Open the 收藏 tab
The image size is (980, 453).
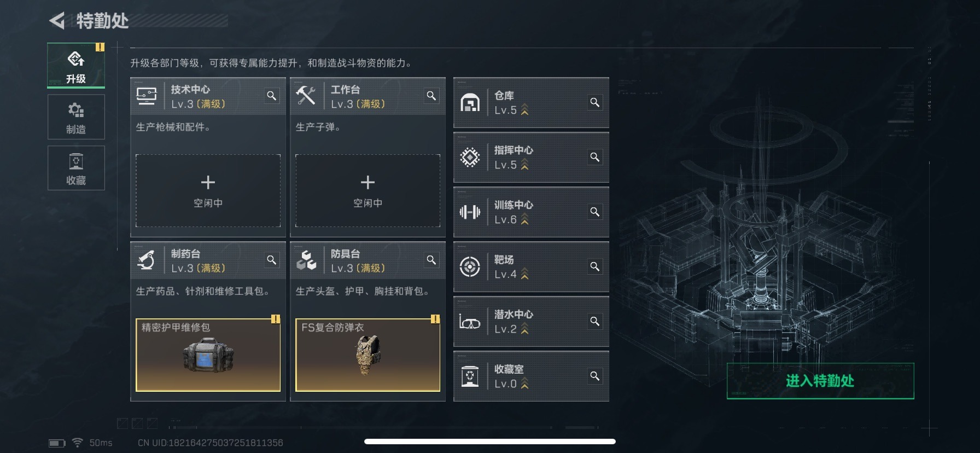pos(76,168)
